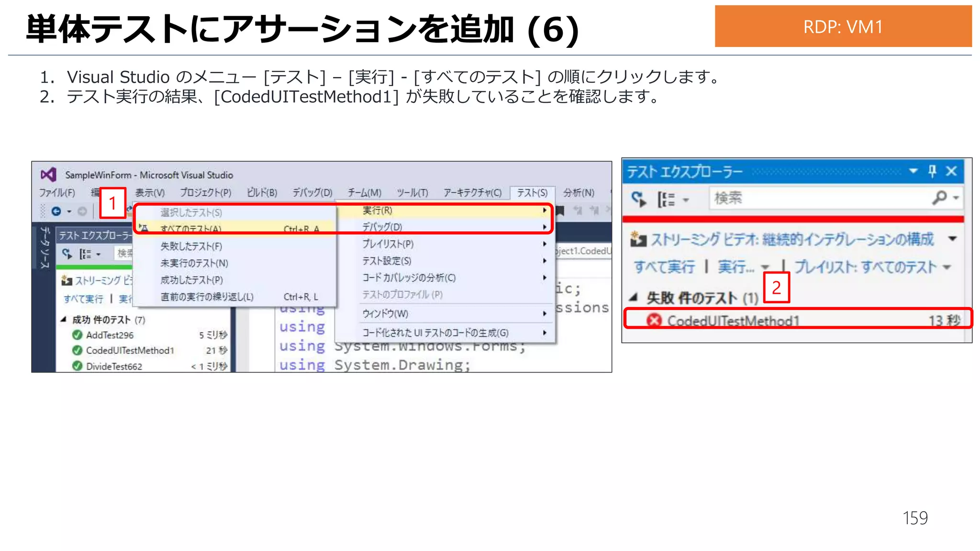Click the group-by icon in the right panel

pyautogui.click(x=666, y=199)
